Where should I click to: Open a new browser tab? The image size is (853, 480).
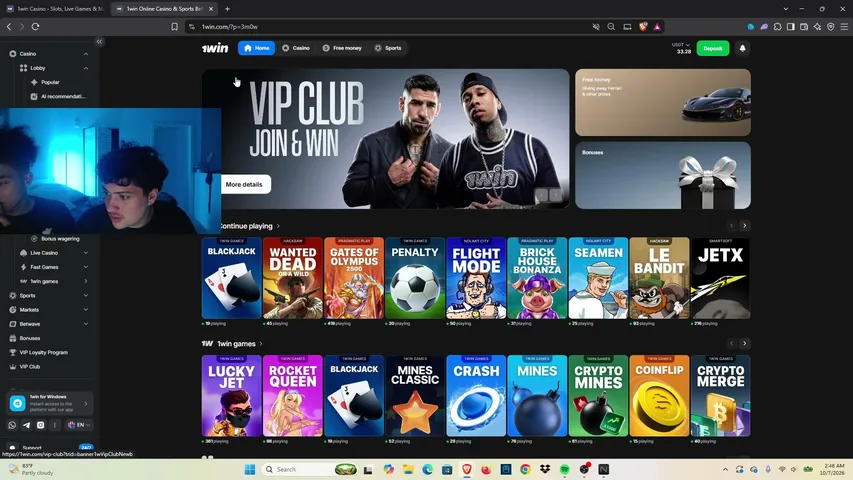pos(227,9)
